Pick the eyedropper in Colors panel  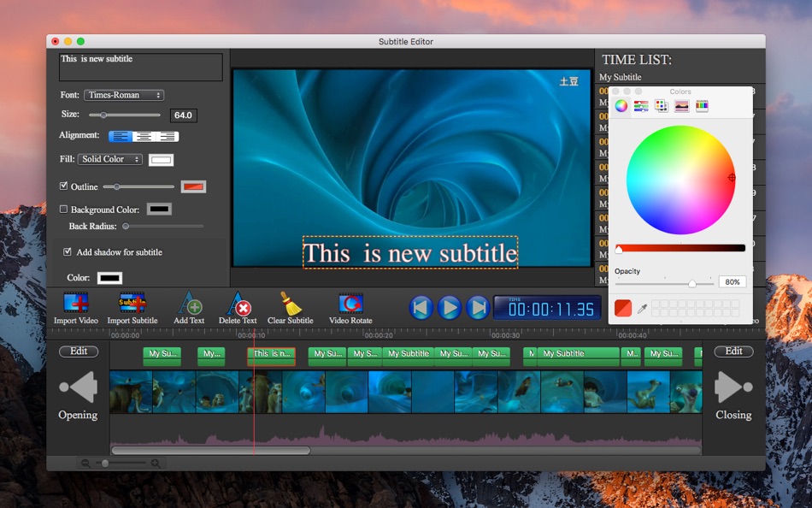[642, 308]
